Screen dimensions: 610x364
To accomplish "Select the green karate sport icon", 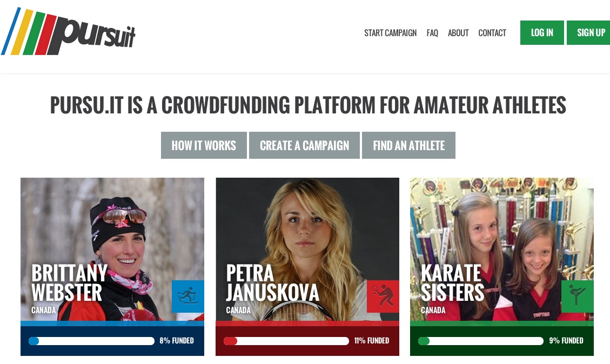I will tap(578, 296).
